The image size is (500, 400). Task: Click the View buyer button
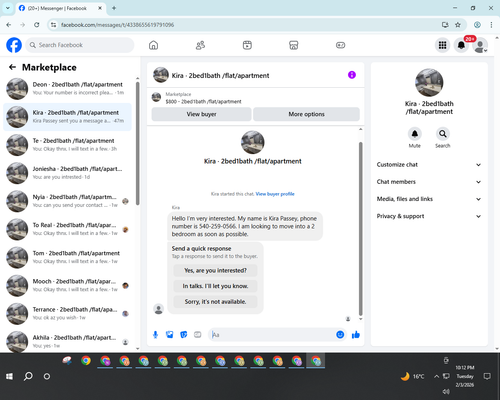201,114
